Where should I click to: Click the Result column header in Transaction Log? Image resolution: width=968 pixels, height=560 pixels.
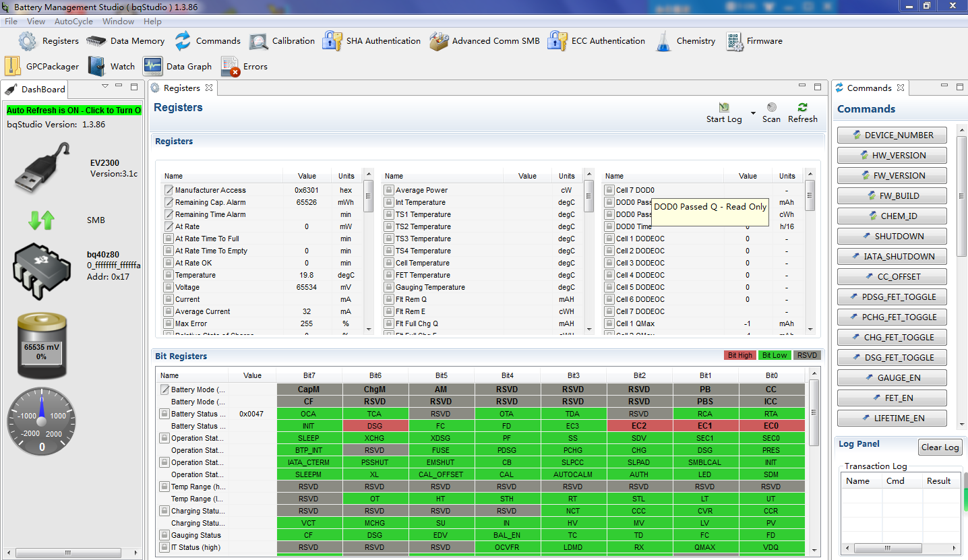pyautogui.click(x=938, y=481)
